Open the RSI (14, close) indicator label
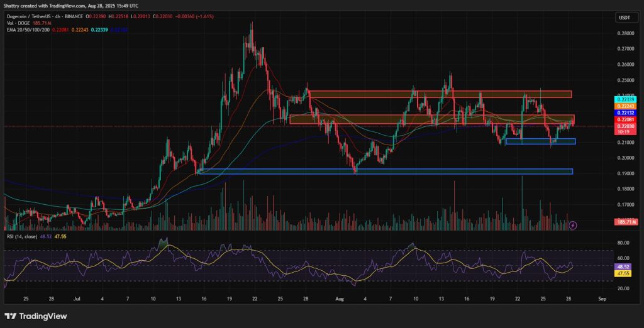Viewport: 644px width, 328px height. coord(22,236)
